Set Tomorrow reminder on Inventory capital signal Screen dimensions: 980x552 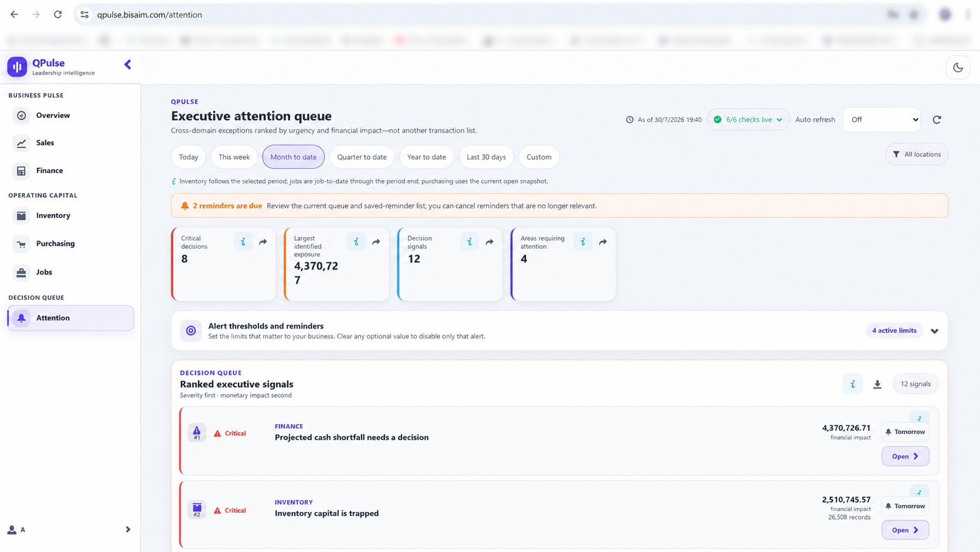tap(905, 506)
